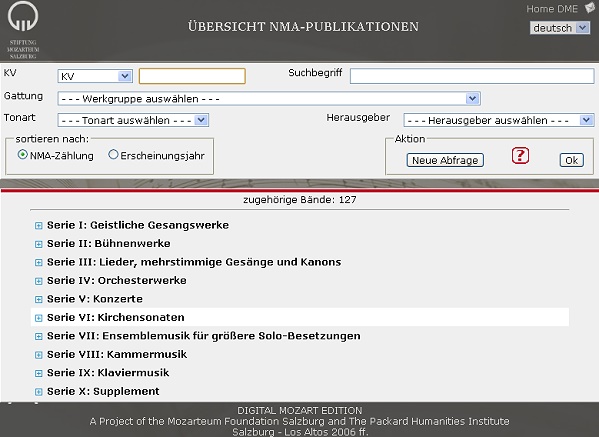Open Serie V: Konzerte title
Image resolution: width=599 pixels, height=437 pixels.
tap(95, 299)
